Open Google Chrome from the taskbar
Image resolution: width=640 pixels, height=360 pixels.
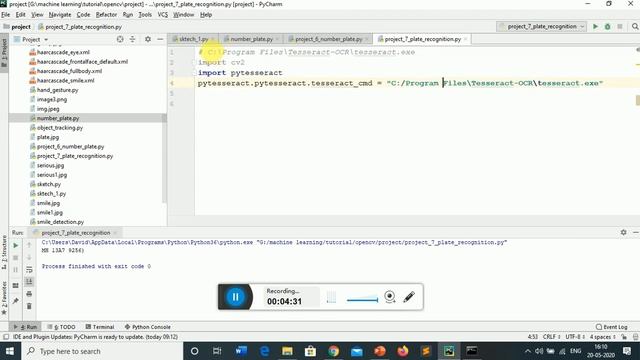pyautogui.click(x=333, y=351)
